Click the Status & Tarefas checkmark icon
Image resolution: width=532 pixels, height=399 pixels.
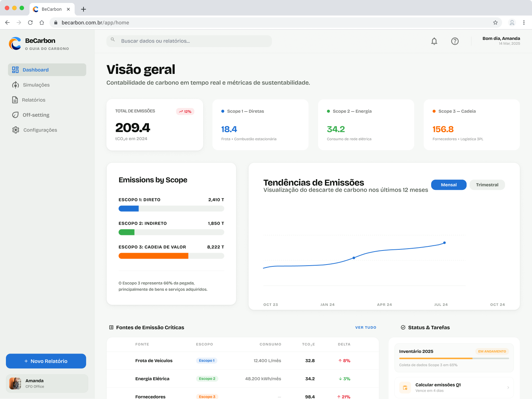tap(403, 327)
